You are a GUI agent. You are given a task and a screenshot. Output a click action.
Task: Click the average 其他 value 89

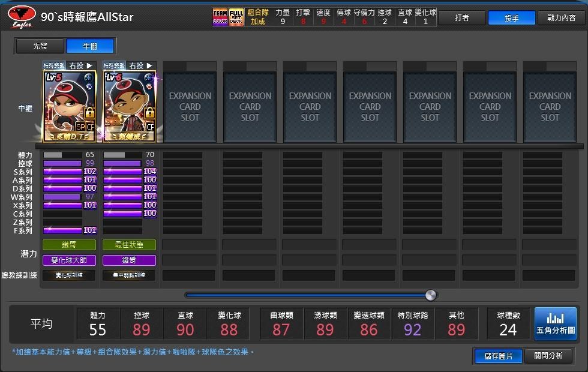[x=457, y=330]
